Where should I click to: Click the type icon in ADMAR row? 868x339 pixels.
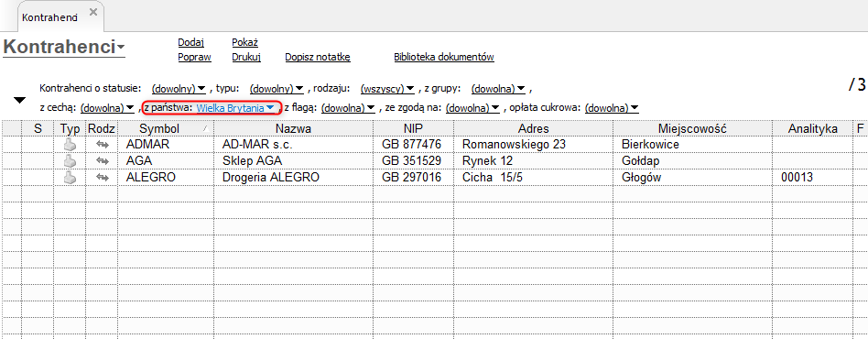coord(70,145)
